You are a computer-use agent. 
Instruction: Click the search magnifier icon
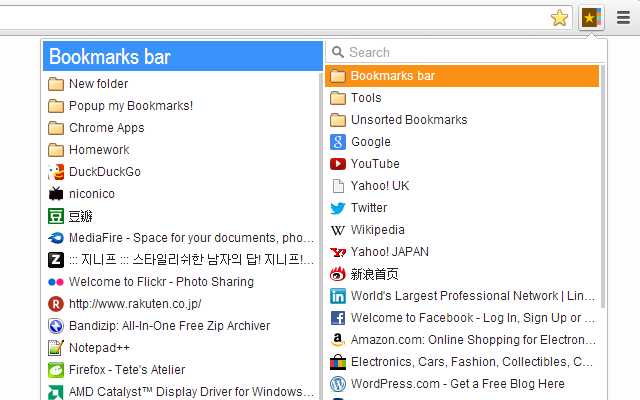click(x=338, y=52)
